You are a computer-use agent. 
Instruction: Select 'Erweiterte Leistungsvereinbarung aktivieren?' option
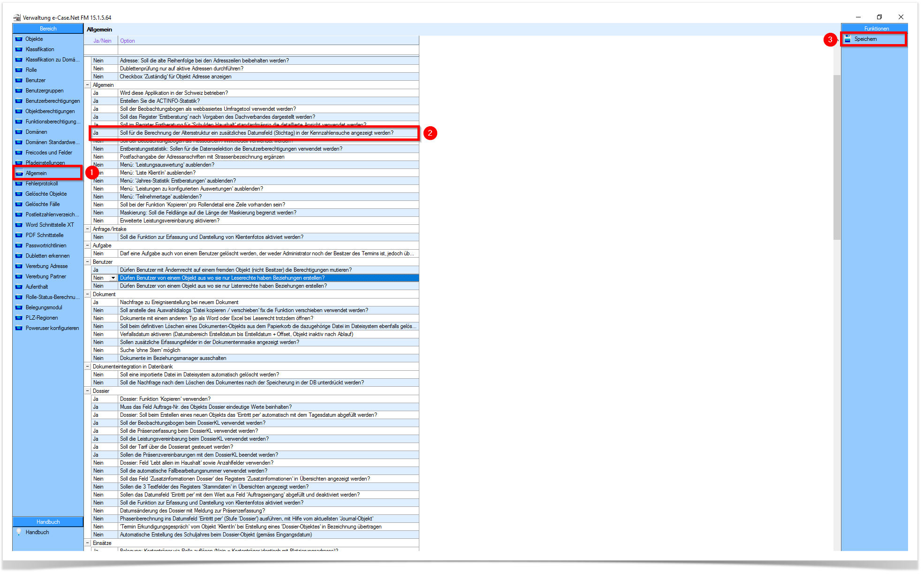268,221
